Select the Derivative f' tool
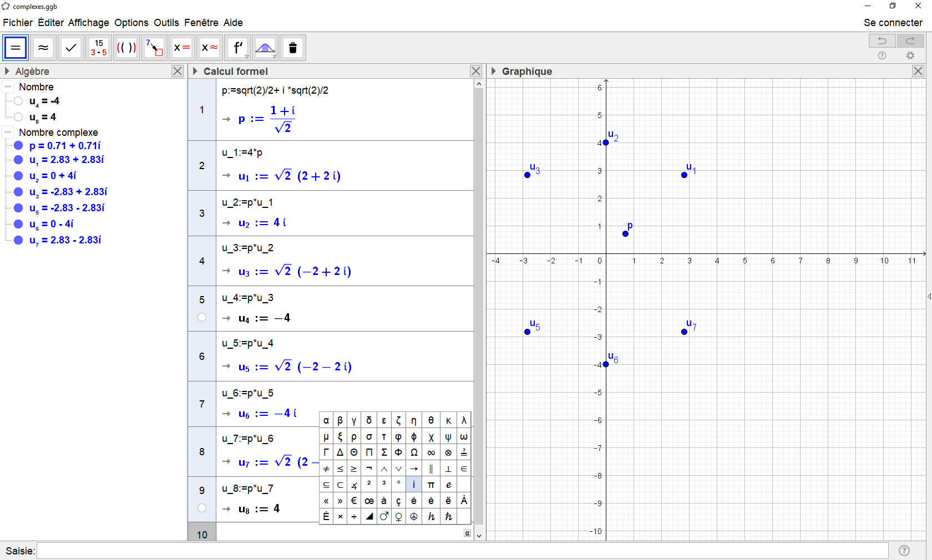 [x=237, y=48]
